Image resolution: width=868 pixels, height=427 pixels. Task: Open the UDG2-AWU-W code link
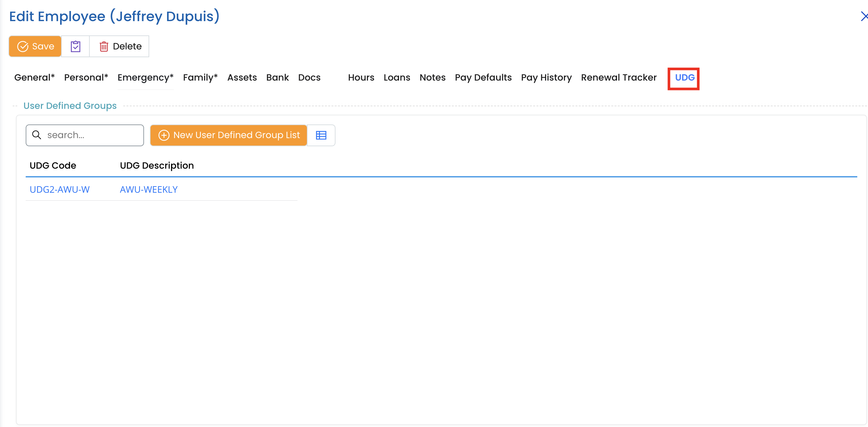59,189
